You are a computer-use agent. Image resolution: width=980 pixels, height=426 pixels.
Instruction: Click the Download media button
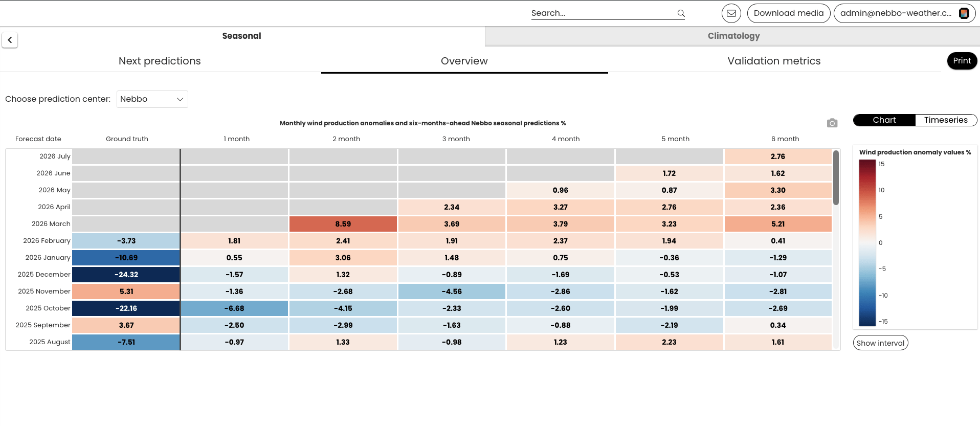point(788,13)
